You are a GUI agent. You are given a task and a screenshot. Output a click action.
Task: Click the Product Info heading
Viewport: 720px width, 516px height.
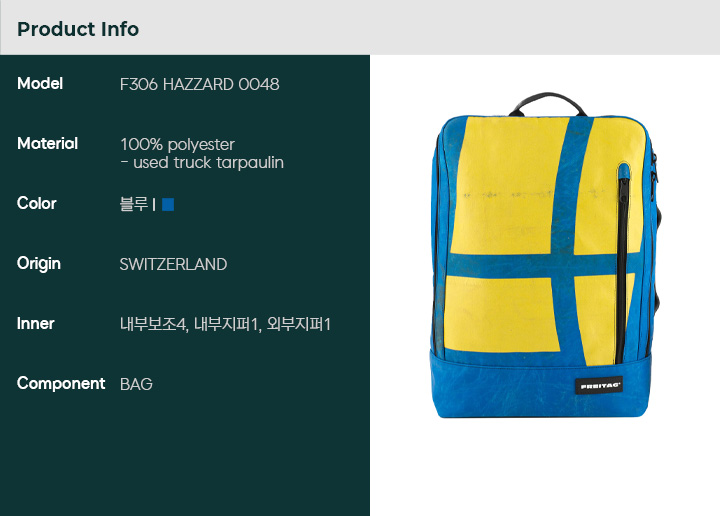click(78, 29)
